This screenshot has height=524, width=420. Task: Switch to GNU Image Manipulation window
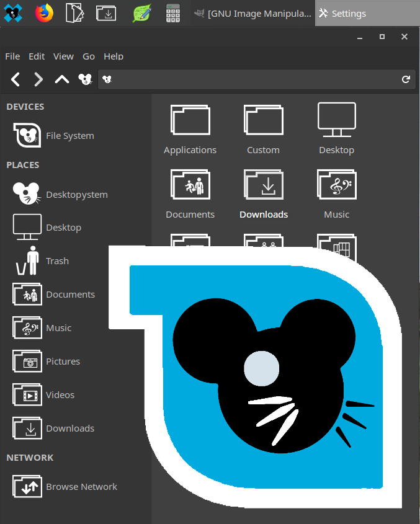click(252, 14)
